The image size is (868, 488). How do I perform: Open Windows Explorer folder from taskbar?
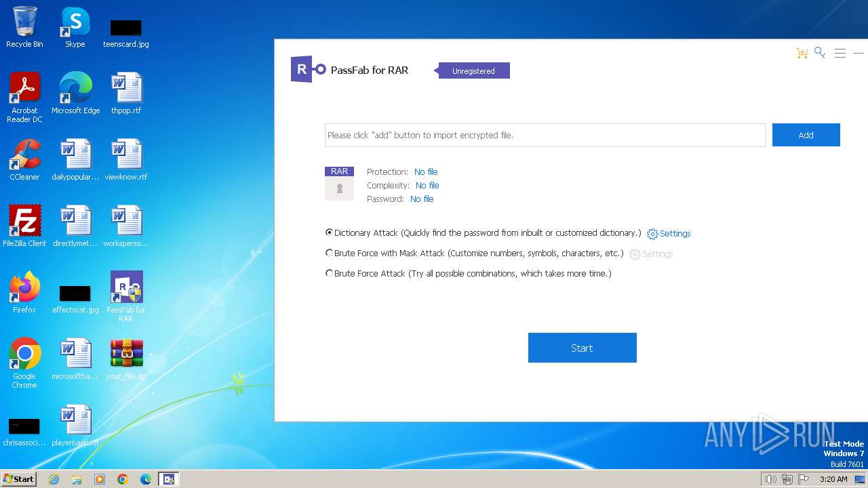pos(77,479)
